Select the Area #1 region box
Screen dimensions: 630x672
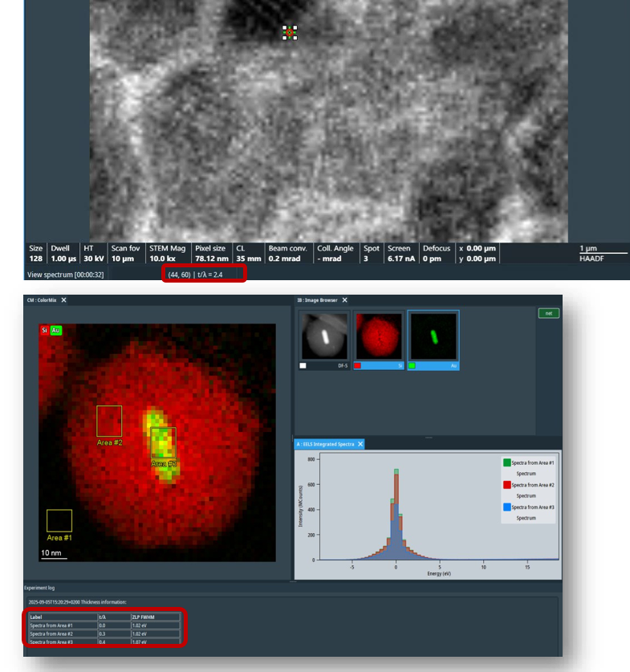click(x=59, y=521)
